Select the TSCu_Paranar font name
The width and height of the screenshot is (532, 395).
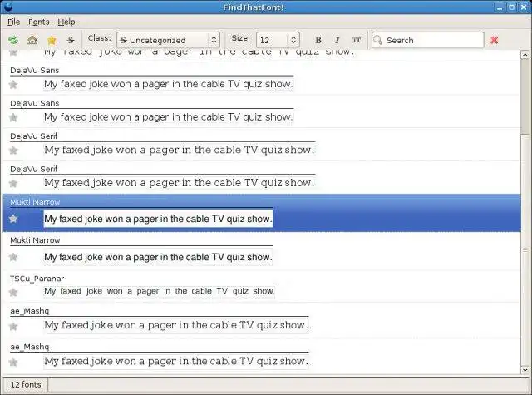(x=37, y=279)
